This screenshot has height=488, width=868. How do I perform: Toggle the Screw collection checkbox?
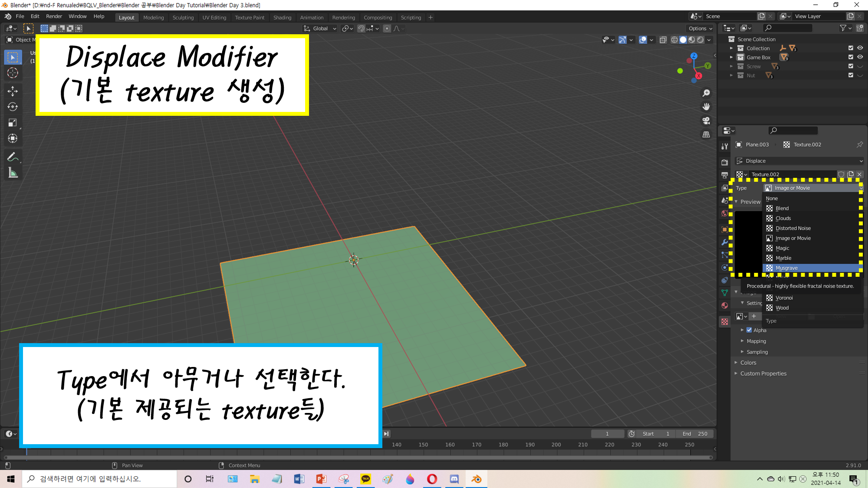pyautogui.click(x=851, y=66)
